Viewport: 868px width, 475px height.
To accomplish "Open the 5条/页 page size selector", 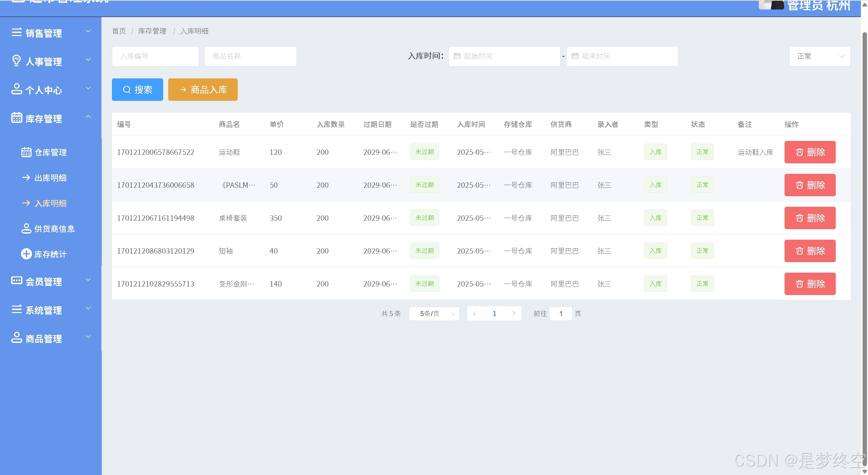I will coord(434,314).
